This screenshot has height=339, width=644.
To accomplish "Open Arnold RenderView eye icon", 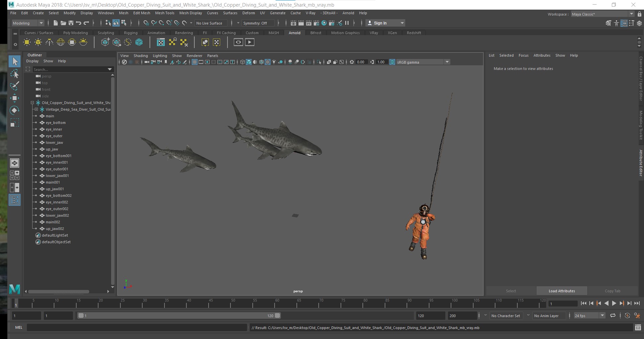I will 238,42.
